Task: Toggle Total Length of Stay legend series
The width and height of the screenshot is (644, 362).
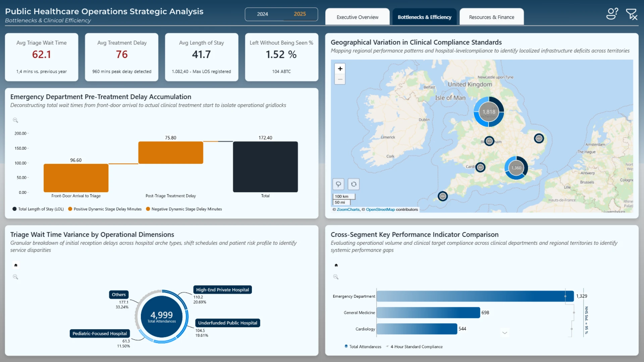Action: 38,209
